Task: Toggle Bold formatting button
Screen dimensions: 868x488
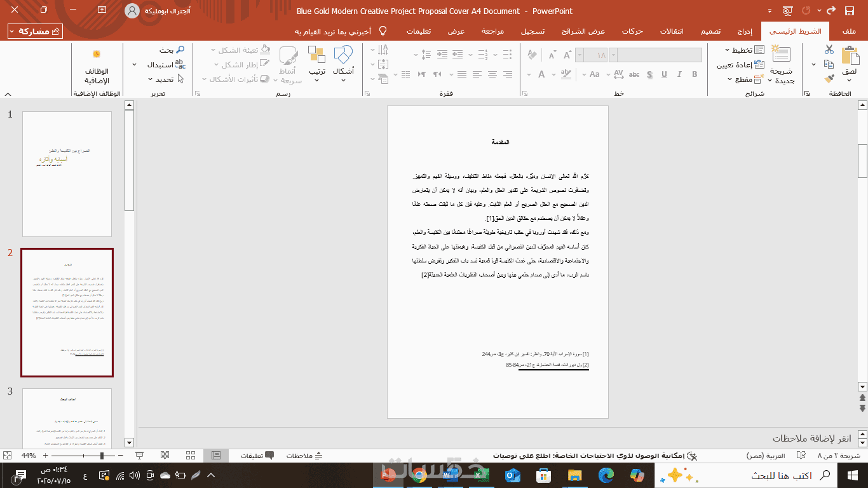Action: pos(695,74)
